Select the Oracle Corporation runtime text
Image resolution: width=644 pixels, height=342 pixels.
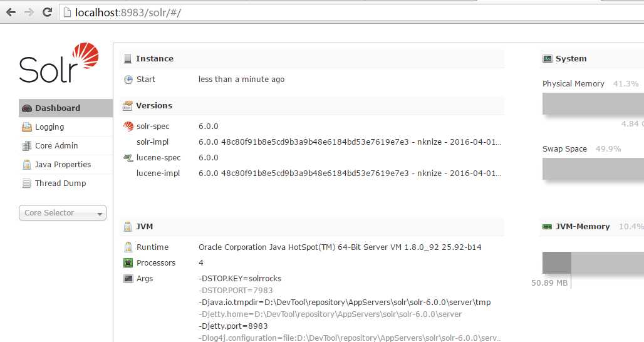340,247
